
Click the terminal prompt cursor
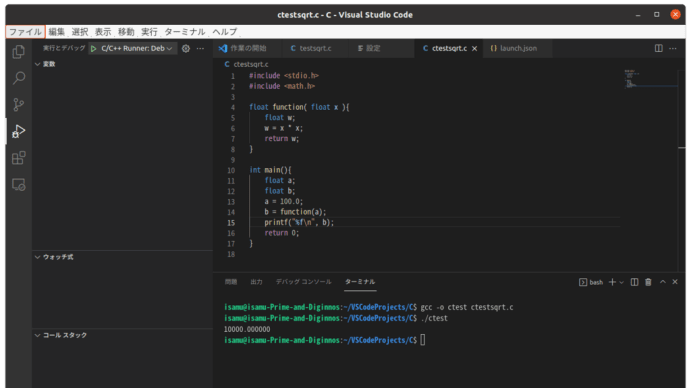tap(422, 340)
